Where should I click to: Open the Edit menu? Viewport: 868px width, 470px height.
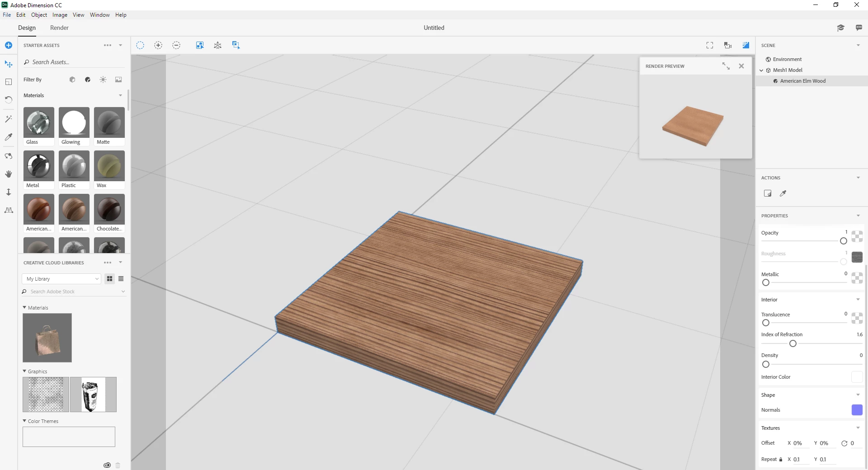[21, 15]
